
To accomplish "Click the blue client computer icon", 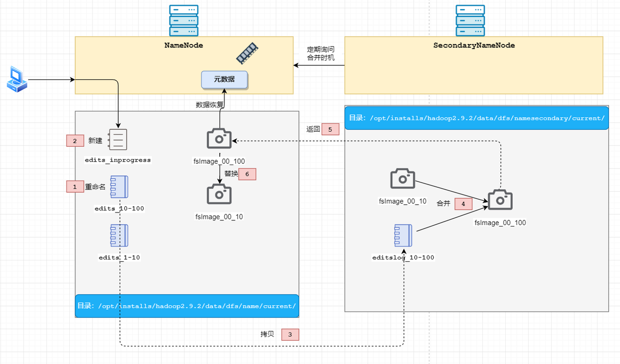I will (17, 79).
